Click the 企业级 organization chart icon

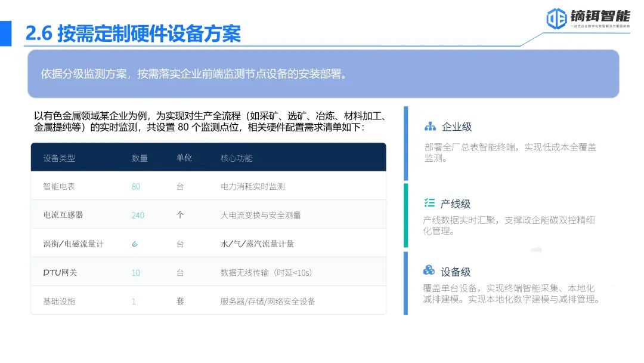tap(430, 127)
